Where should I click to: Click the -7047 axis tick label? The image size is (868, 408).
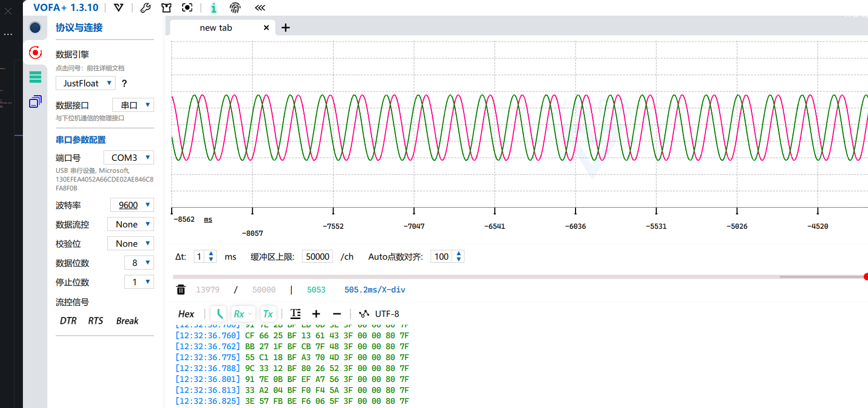[414, 226]
